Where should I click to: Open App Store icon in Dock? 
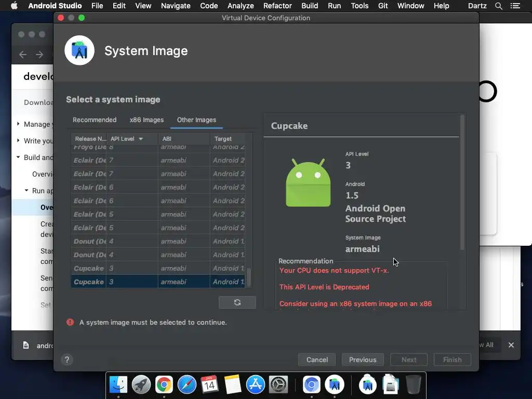(256, 385)
